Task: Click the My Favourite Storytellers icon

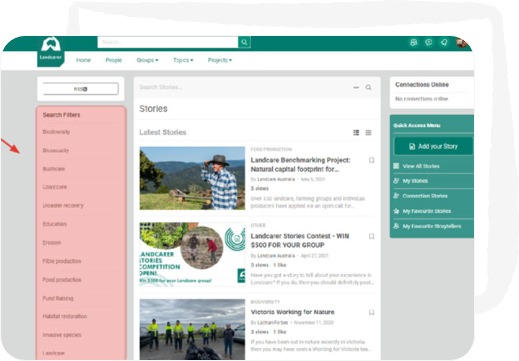Action: tap(396, 226)
